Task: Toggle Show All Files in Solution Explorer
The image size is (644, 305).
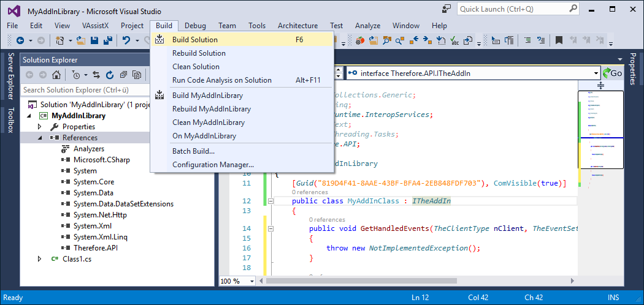Action: (x=137, y=75)
